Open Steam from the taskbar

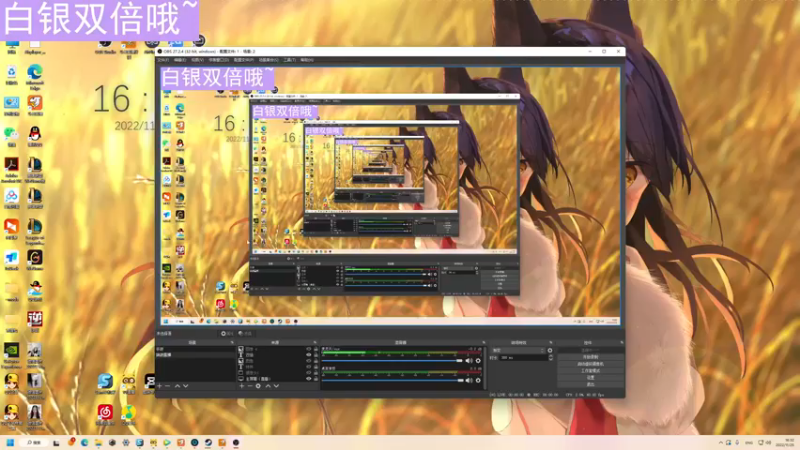(208, 442)
